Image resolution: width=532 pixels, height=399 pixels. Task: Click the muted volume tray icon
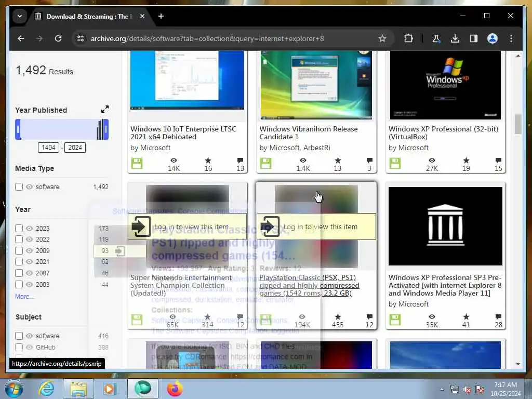tap(467, 390)
